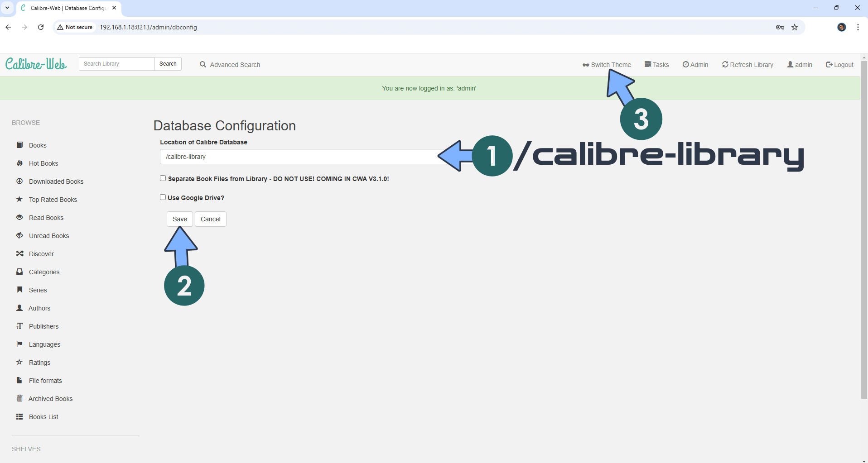This screenshot has height=463, width=868.
Task: Open Chrome three-dot menu
Action: tap(858, 27)
